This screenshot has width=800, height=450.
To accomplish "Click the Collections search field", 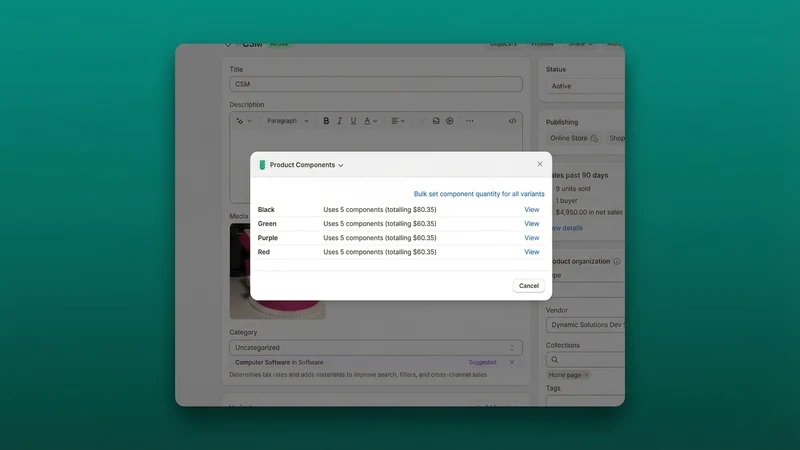I will point(585,360).
